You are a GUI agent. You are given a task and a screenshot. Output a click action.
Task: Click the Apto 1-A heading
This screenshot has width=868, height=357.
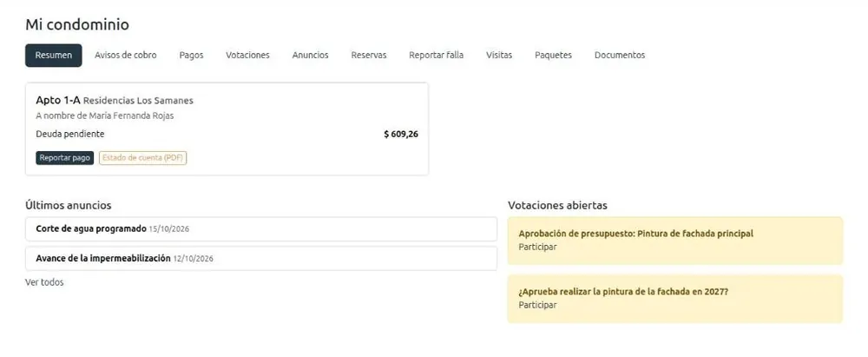(58, 101)
